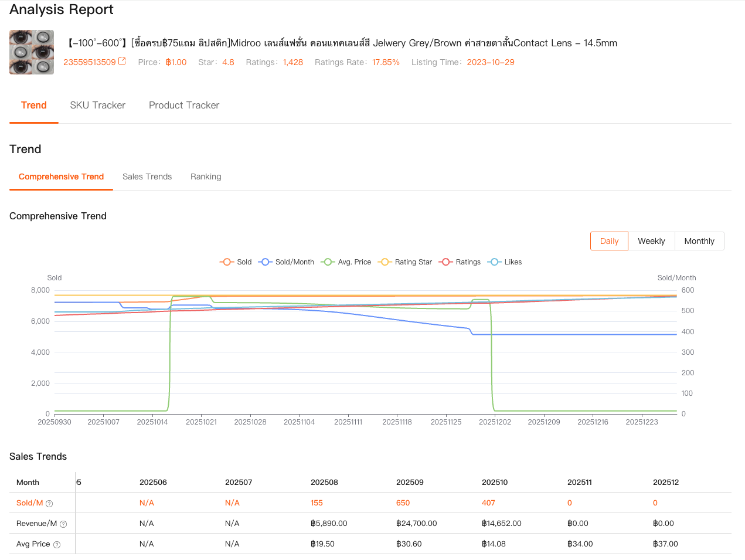Click Revenue/M help question icon
Screen dimensions: 745x560
[x=63, y=524]
